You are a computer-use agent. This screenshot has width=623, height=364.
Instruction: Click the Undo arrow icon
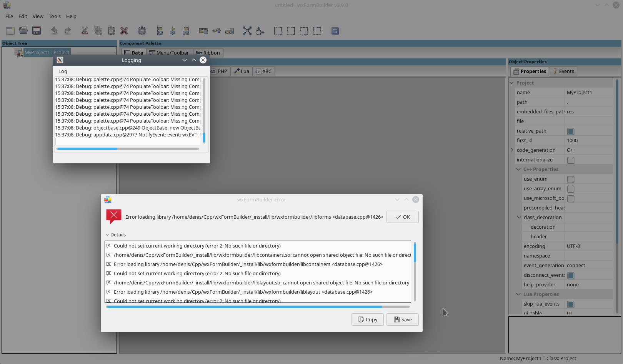click(x=54, y=31)
